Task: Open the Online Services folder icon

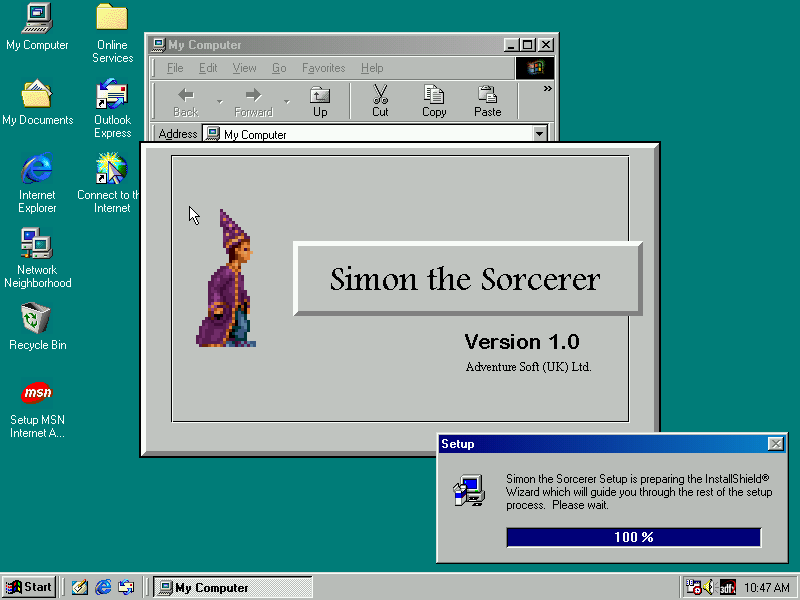Action: click(112, 18)
